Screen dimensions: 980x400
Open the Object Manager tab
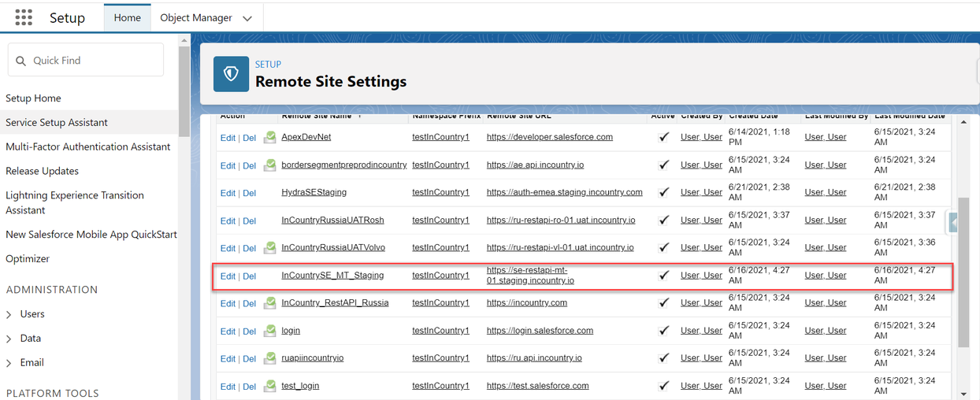[x=196, y=17]
